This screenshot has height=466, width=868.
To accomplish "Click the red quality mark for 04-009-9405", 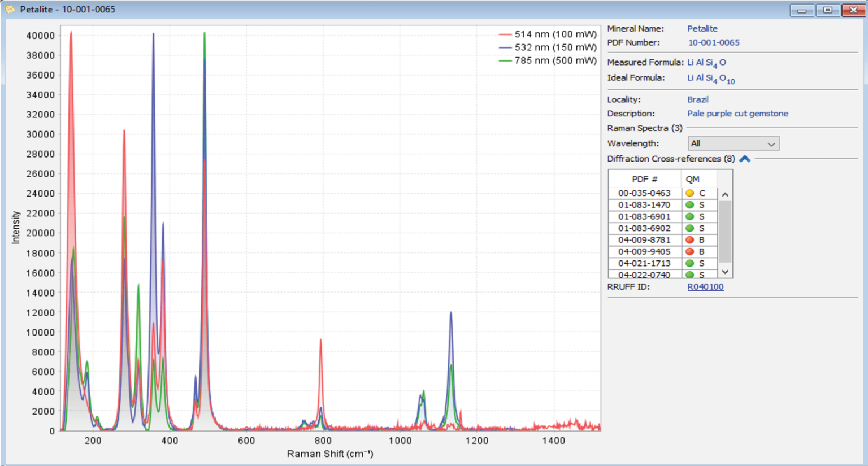I will point(689,252).
